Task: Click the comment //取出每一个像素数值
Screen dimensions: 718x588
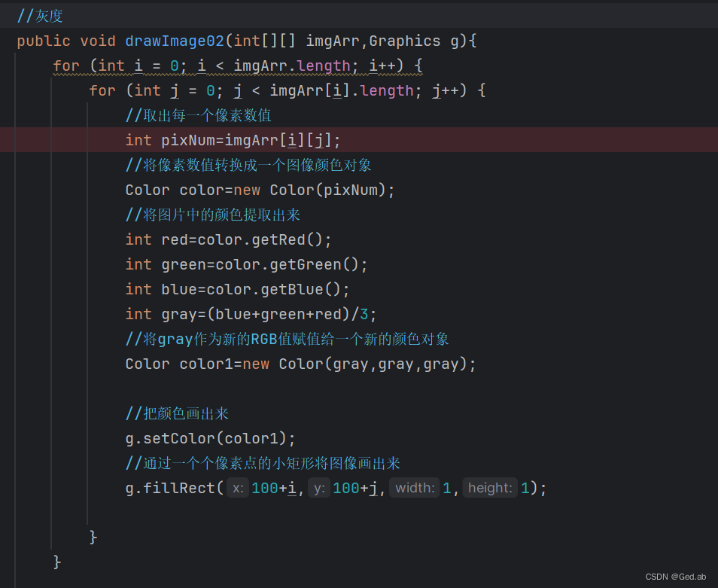Action: point(198,115)
